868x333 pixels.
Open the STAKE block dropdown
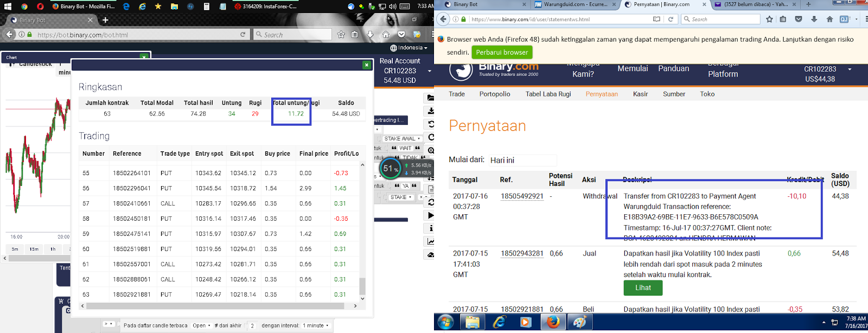click(x=401, y=197)
